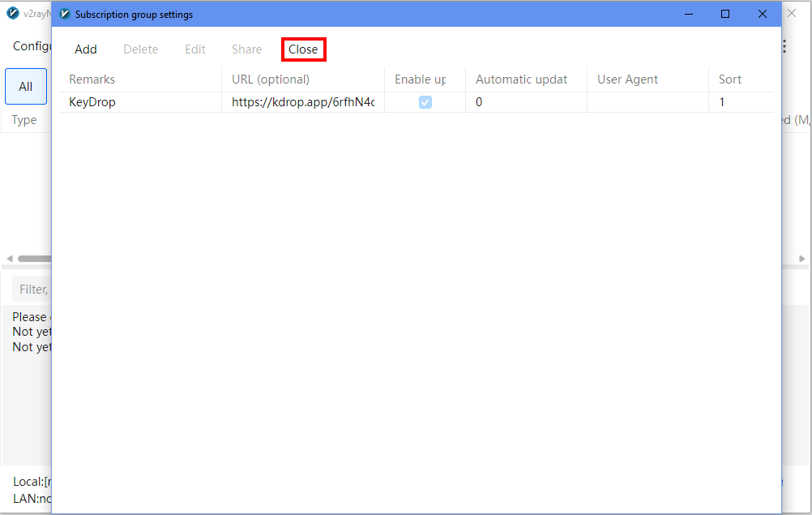Maximize the Subscription group settings dialog
This screenshot has width=812, height=515.
coord(724,14)
